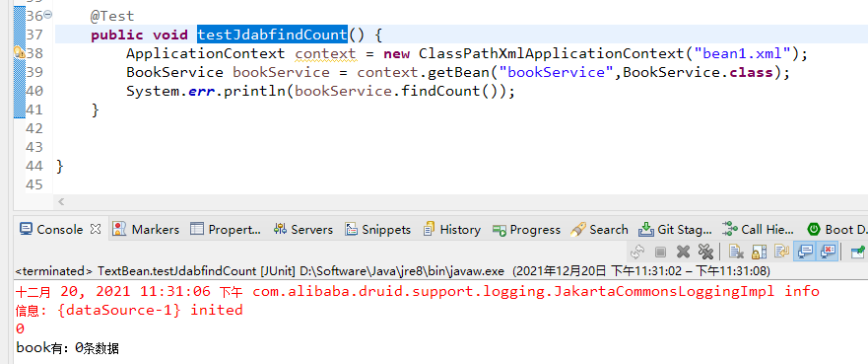This screenshot has width=868, height=364.
Task: Collapse the method fold at line 36
Action: 47,15
